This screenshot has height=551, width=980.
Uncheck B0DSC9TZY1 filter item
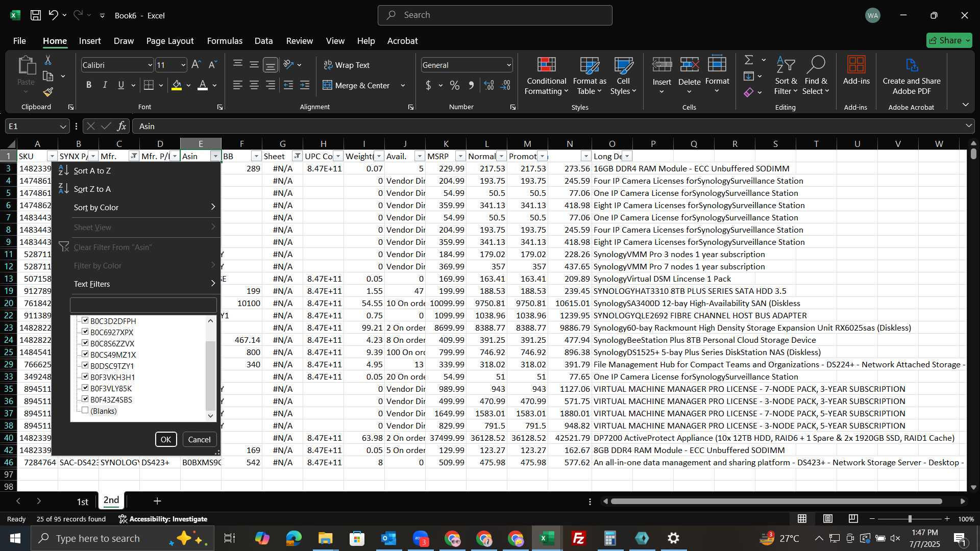click(x=85, y=365)
